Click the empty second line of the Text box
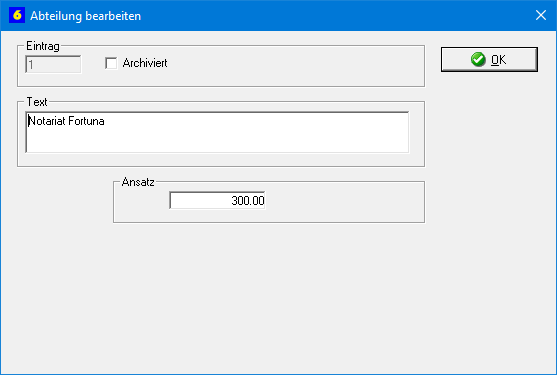557x375 pixels. (x=217, y=142)
